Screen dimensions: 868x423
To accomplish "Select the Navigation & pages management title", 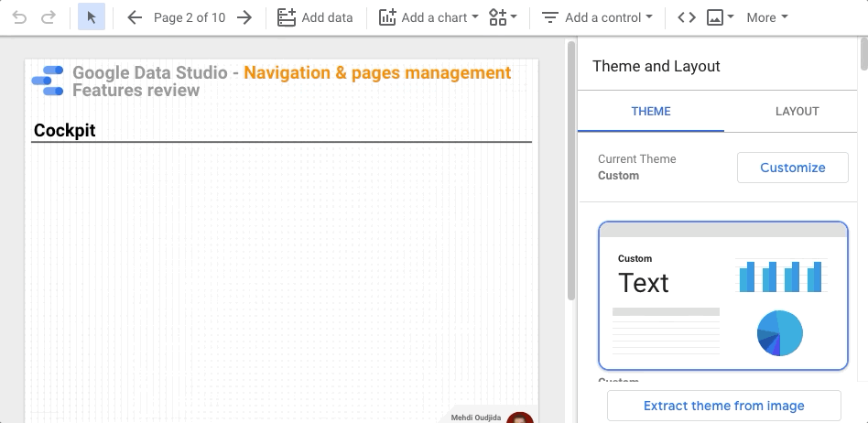I will (377, 72).
